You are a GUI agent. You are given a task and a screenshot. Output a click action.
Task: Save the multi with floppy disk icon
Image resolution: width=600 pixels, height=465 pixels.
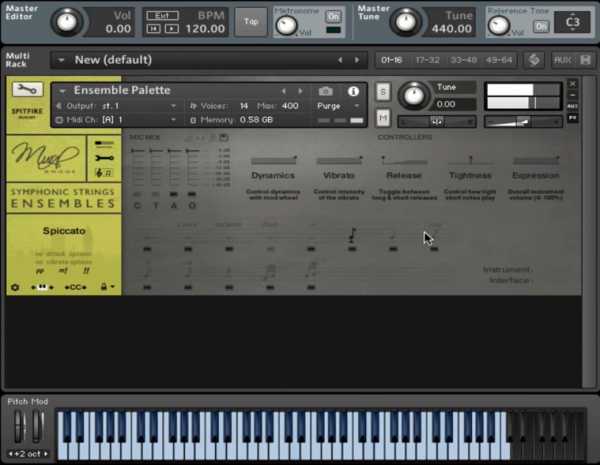(585, 60)
